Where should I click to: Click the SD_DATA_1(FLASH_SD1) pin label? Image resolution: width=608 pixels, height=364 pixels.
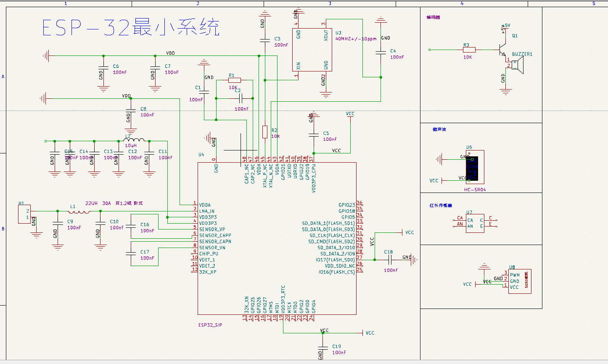click(328, 223)
